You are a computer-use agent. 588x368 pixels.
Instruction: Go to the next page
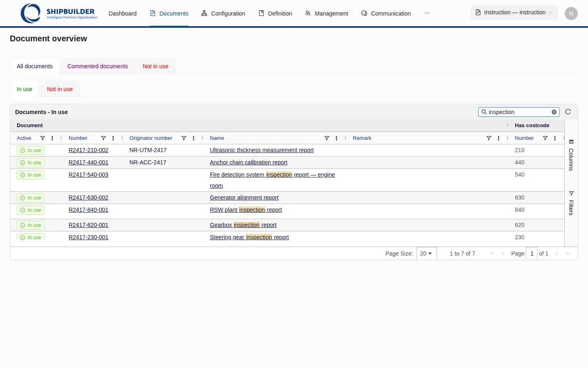tap(557, 254)
